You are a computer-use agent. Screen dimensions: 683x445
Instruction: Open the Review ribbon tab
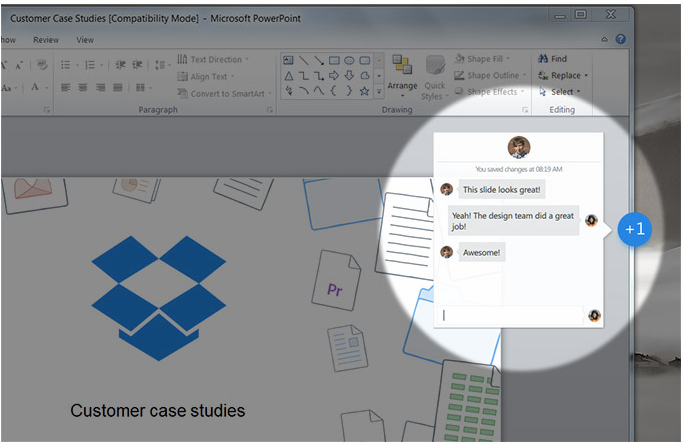pos(46,40)
